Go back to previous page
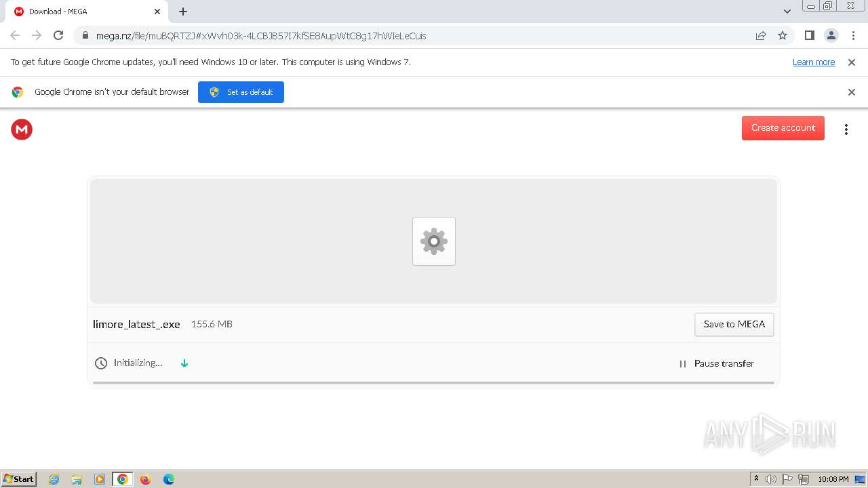This screenshot has height=488, width=868. 15,35
